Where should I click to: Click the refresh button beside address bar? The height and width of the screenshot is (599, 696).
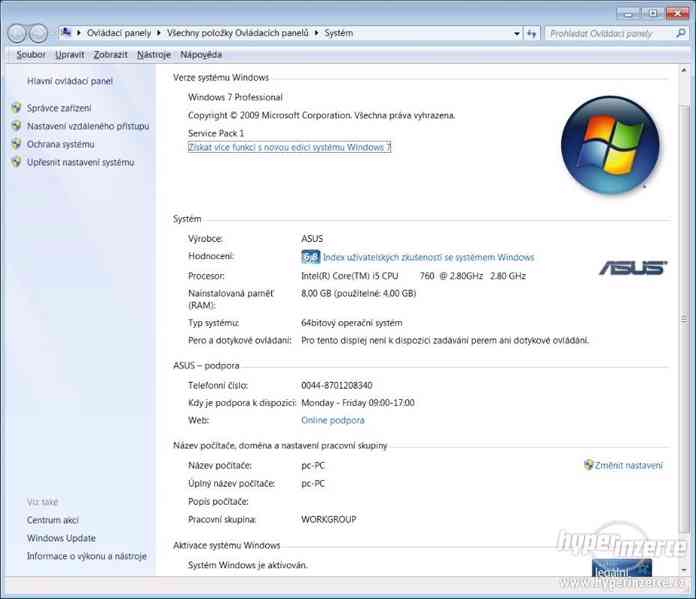click(531, 33)
